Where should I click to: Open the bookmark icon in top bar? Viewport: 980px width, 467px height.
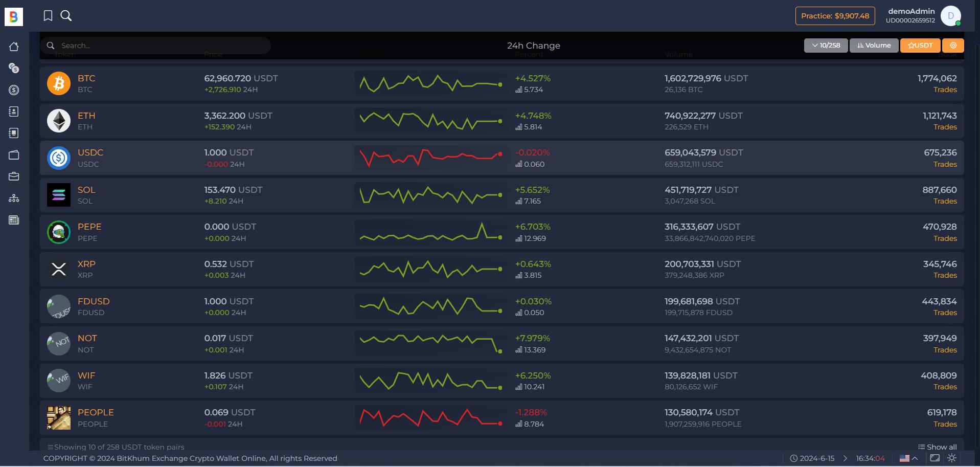(x=48, y=16)
